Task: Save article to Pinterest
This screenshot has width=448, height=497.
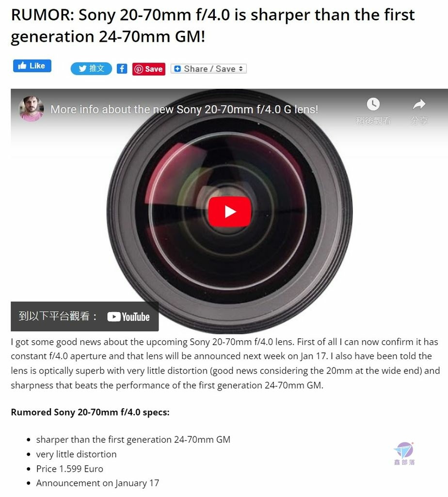Action: click(149, 69)
